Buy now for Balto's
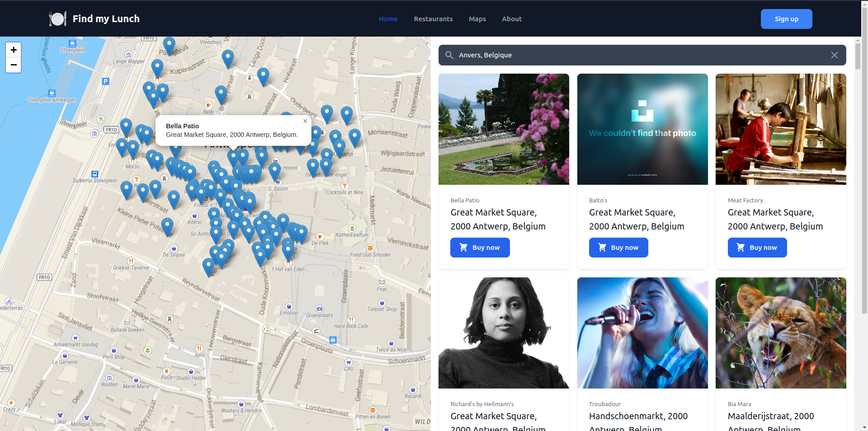The width and height of the screenshot is (868, 431). 618,248
